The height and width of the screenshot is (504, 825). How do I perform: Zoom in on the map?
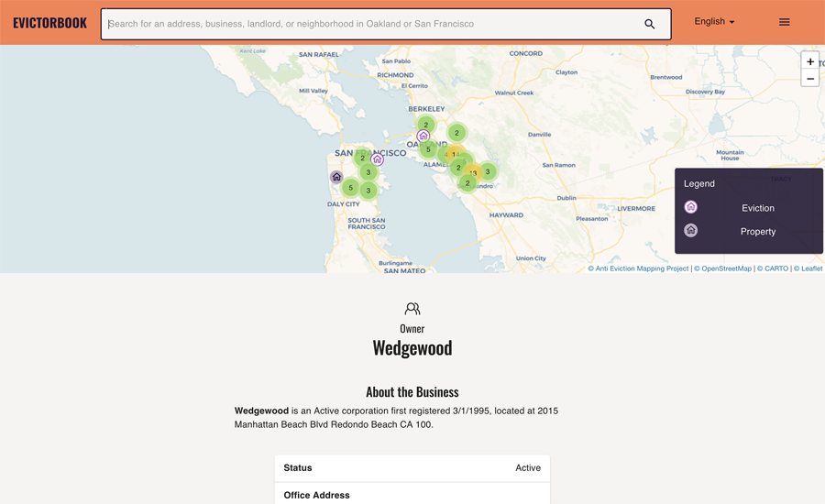[x=810, y=61]
